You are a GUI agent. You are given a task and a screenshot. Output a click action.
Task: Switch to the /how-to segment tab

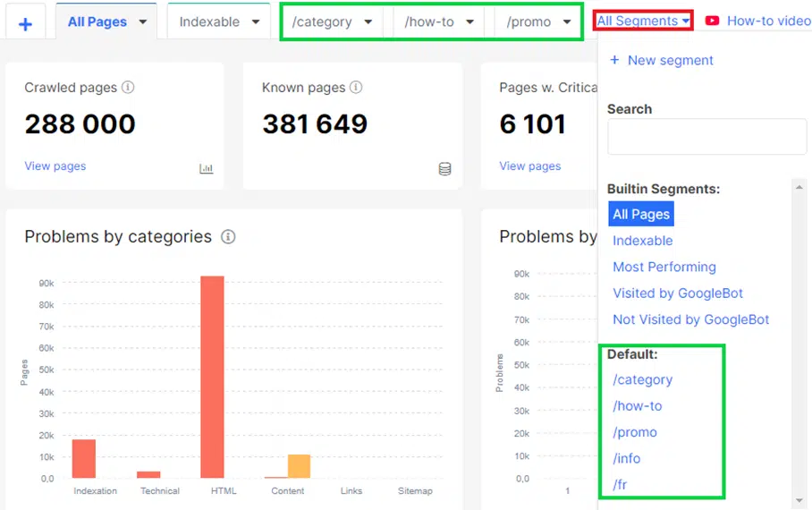[429, 22]
